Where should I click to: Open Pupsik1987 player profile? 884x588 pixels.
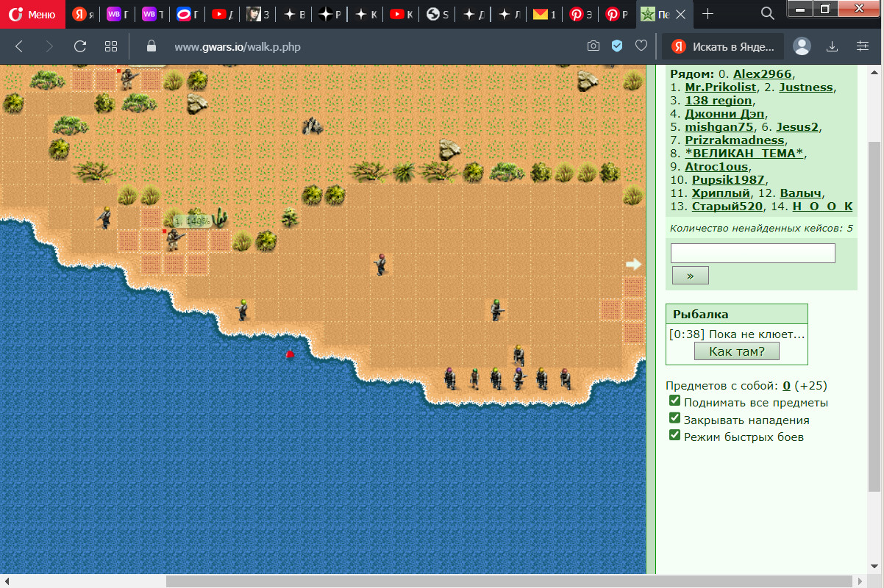pos(729,180)
